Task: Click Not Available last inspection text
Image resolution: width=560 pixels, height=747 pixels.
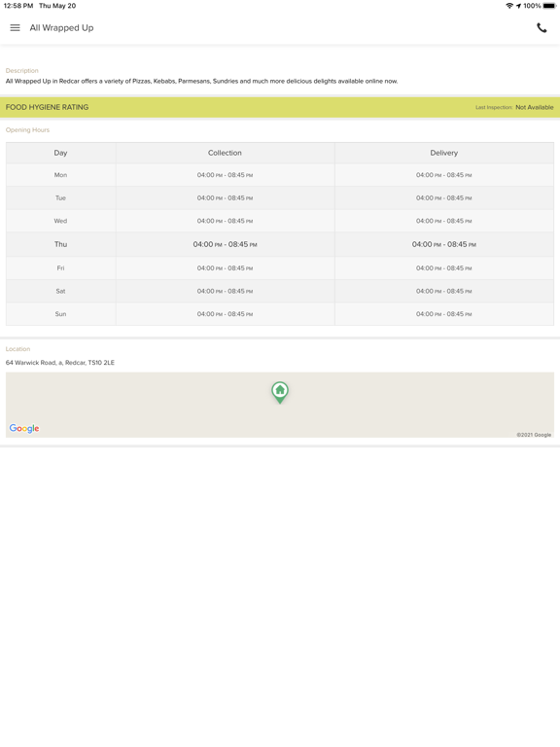Action: point(535,107)
